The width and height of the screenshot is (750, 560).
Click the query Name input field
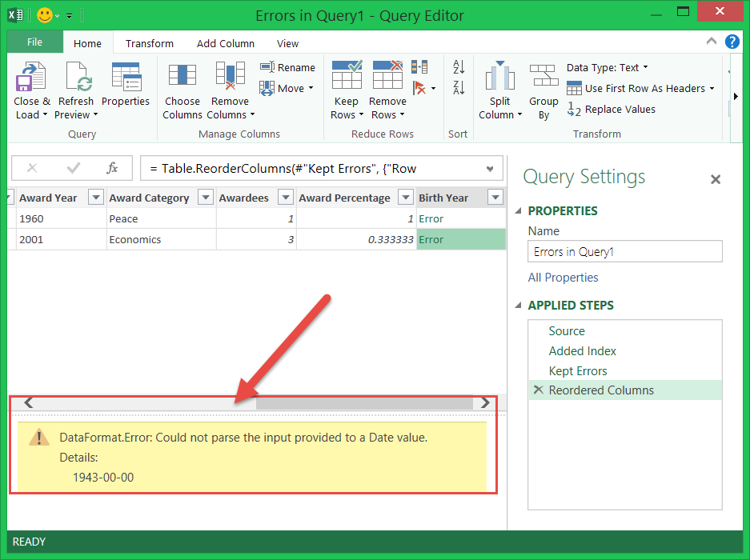click(624, 252)
